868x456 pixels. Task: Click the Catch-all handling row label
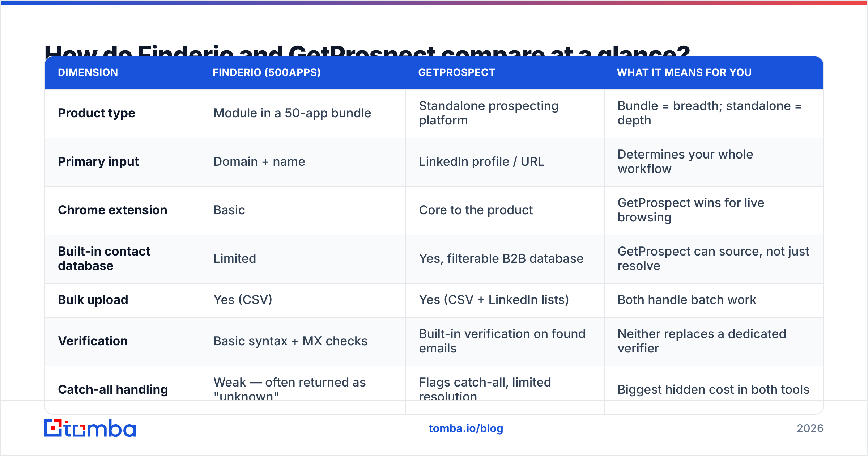(x=113, y=389)
